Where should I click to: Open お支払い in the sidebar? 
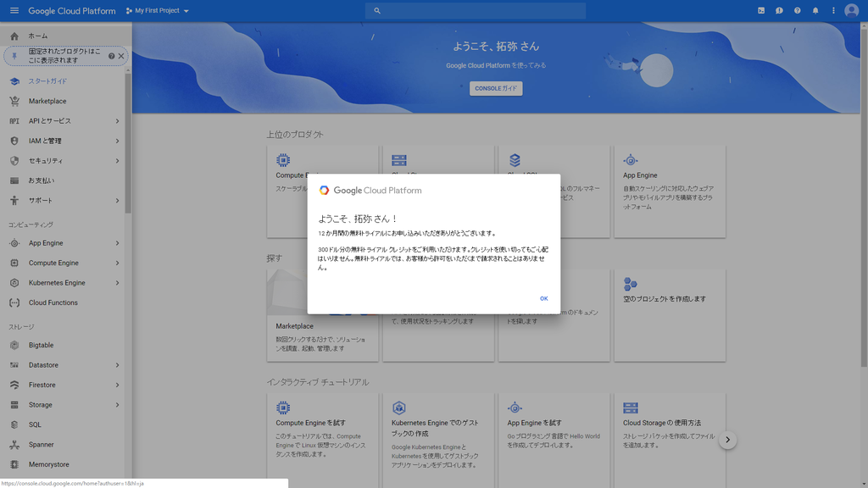(x=63, y=180)
